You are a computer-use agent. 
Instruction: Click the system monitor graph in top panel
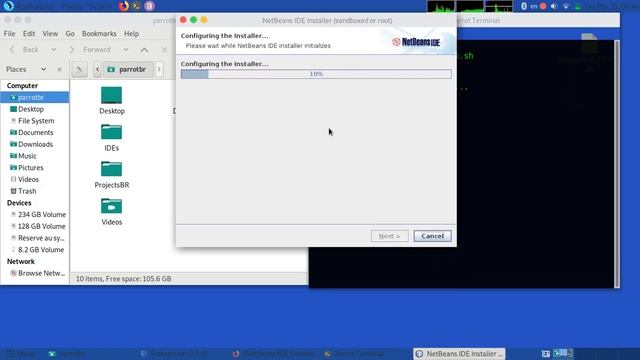pyautogui.click(x=470, y=6)
